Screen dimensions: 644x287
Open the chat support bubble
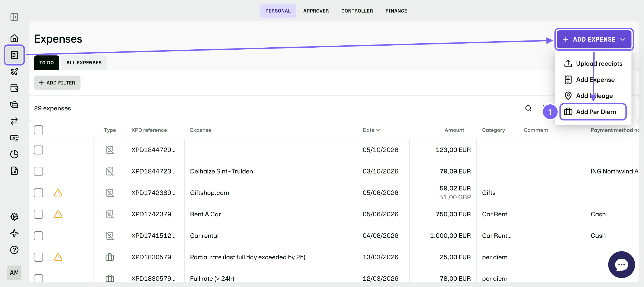(621, 264)
